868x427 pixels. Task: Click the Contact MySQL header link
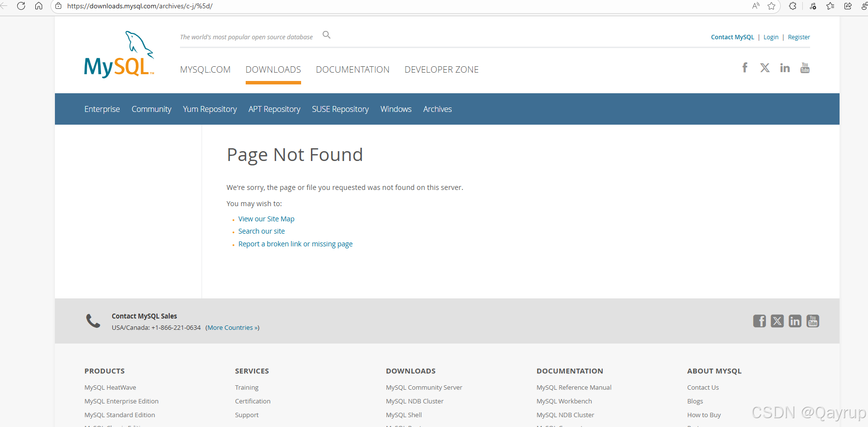tap(733, 37)
